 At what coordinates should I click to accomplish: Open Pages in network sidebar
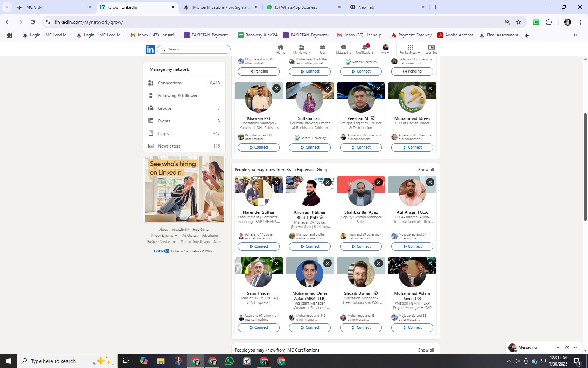pyautogui.click(x=184, y=134)
